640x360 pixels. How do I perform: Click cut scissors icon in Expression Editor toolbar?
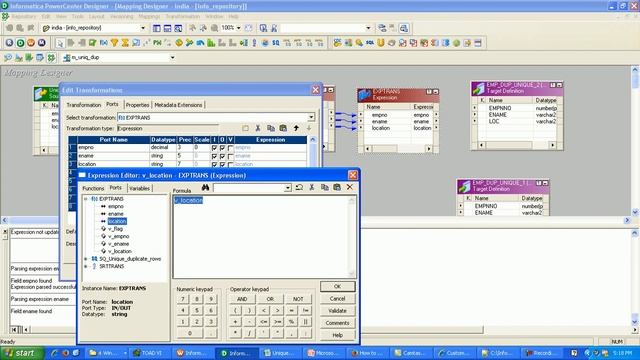pos(312,187)
